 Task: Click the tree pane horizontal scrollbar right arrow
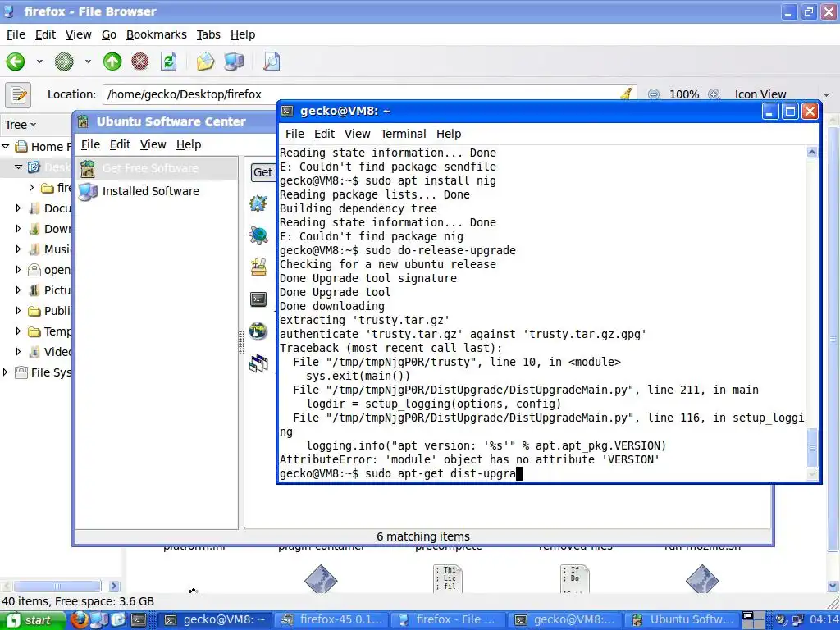click(114, 586)
